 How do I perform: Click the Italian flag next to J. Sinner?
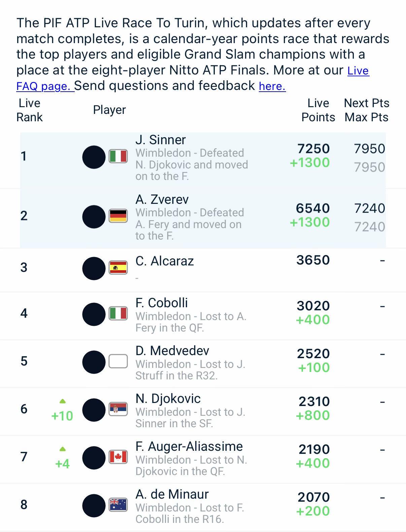(x=118, y=156)
